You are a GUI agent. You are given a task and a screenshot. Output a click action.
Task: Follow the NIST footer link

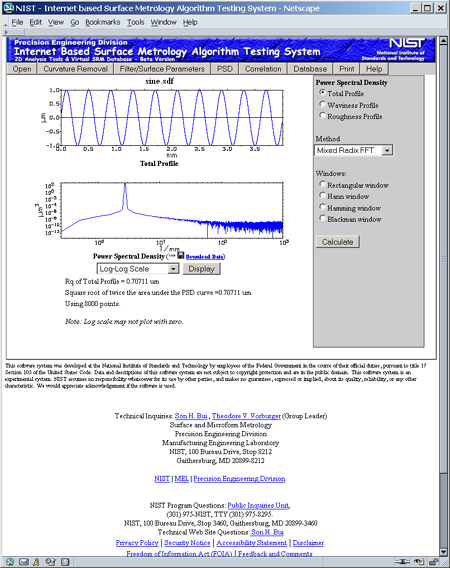[x=162, y=479]
